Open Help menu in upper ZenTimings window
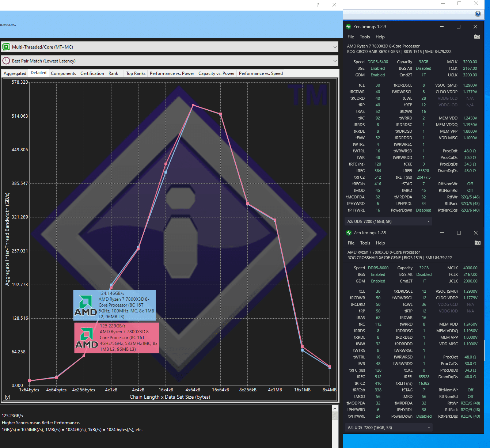490x448 pixels. (380, 37)
